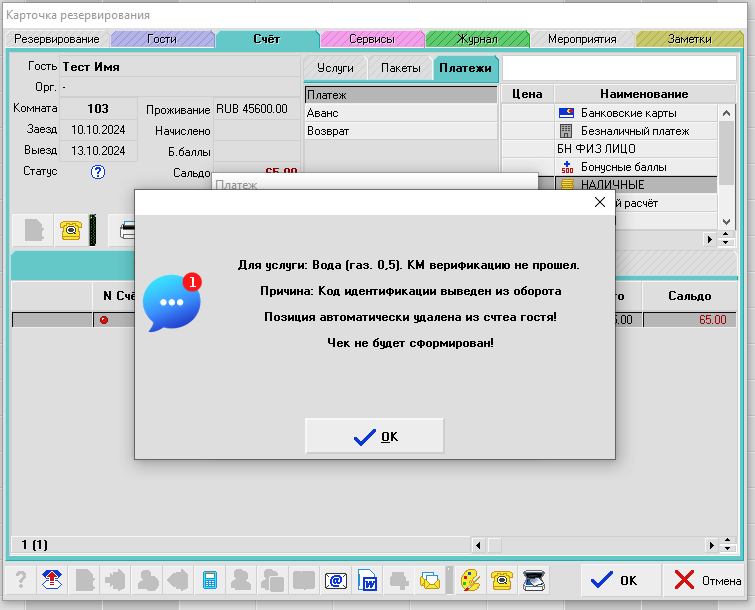This screenshot has width=755, height=610.
Task: Click the empty search field above Наименование
Action: tap(618, 68)
